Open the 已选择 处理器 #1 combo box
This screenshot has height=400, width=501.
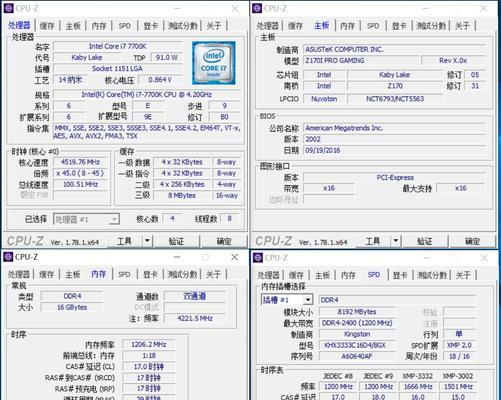click(86, 219)
